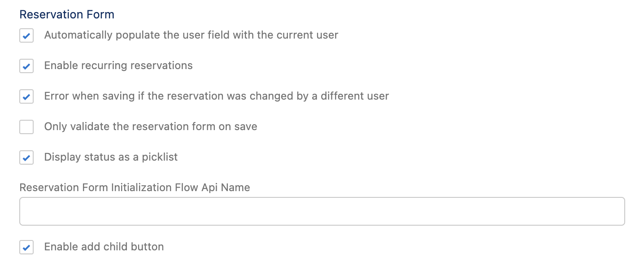Click the 'Error when saving' label text
The height and width of the screenshot is (262, 644).
coord(216,96)
